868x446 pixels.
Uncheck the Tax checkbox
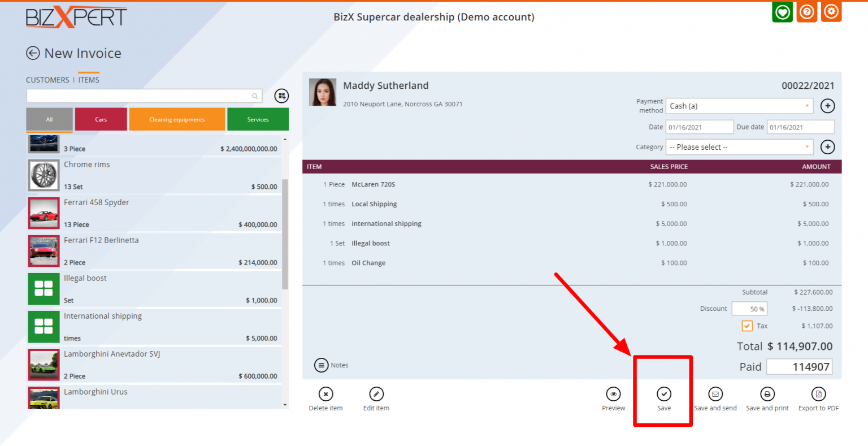pos(747,326)
